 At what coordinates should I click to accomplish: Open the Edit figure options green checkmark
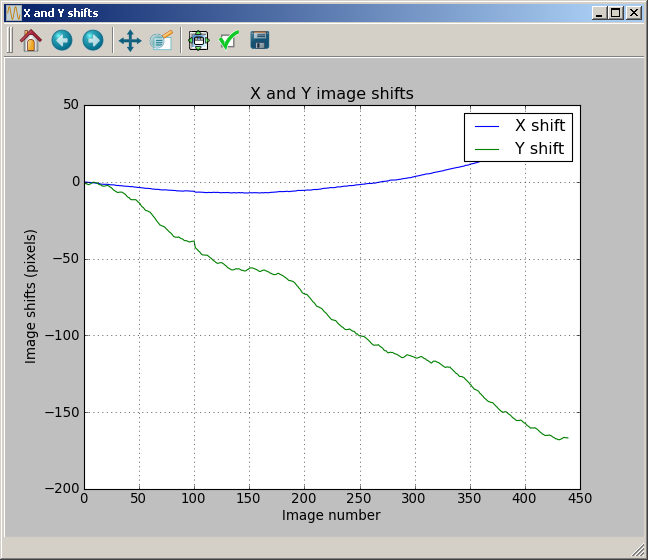229,41
